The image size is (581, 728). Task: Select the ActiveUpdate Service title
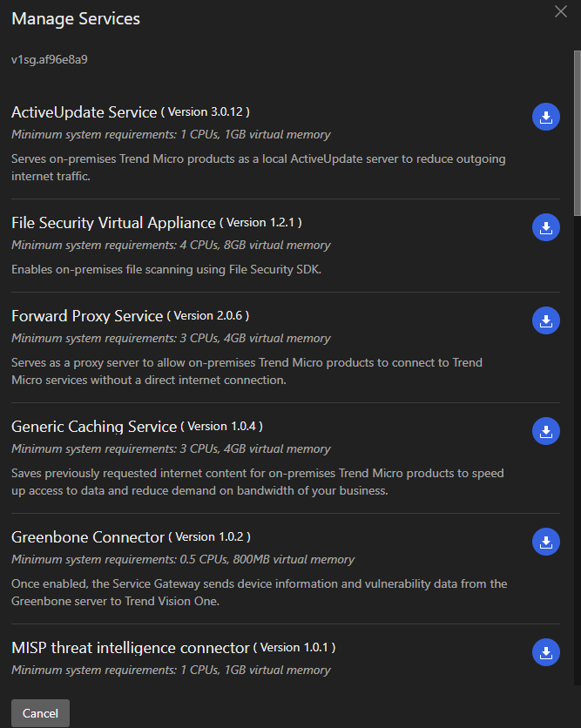pos(84,112)
